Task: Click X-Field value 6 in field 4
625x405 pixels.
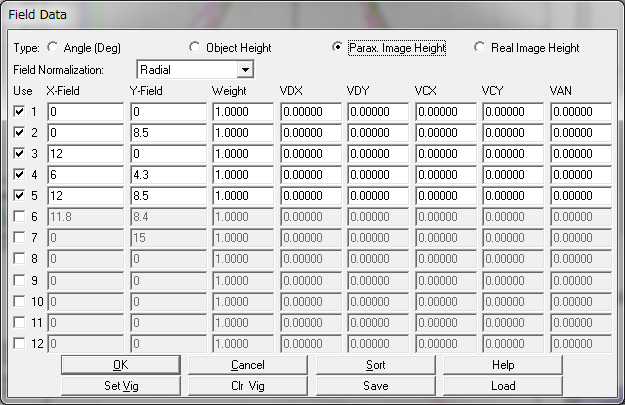Action: pyautogui.click(x=86, y=175)
